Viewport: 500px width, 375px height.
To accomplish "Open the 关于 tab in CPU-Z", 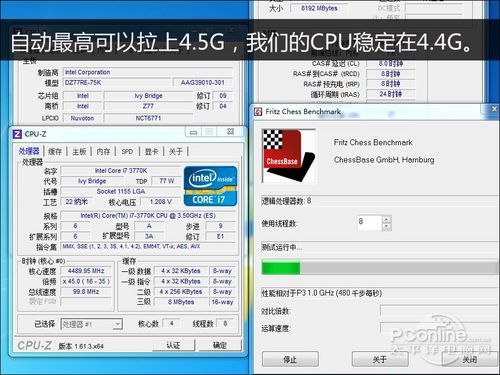I will [x=176, y=152].
